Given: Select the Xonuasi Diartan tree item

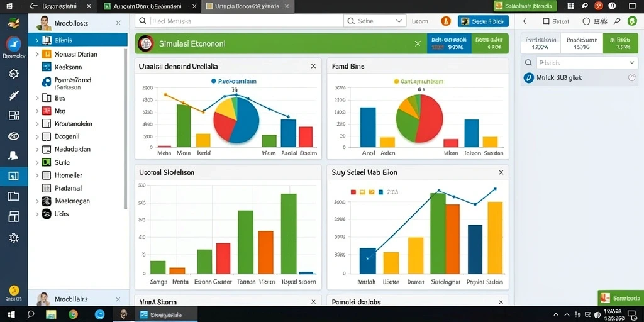Looking at the screenshot, I should tap(75, 54).
